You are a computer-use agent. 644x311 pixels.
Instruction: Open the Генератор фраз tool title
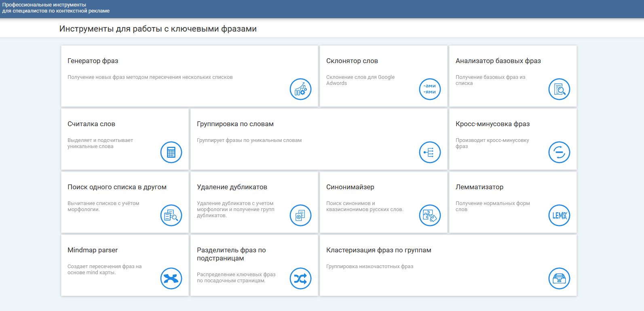click(93, 61)
